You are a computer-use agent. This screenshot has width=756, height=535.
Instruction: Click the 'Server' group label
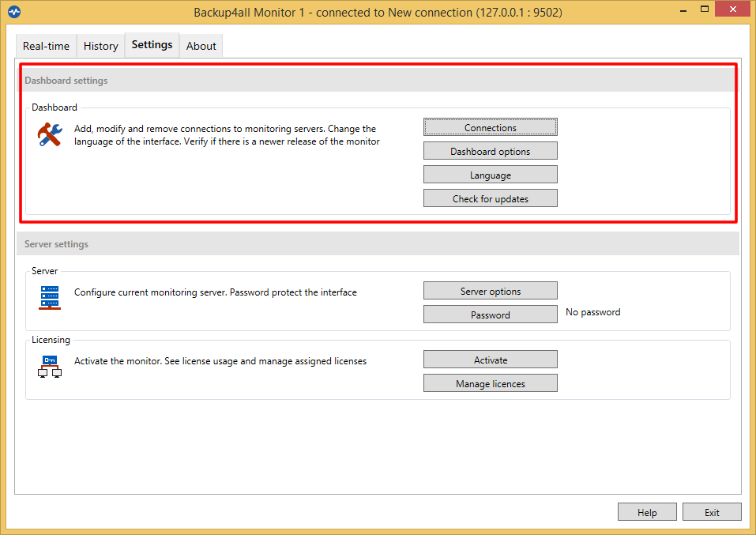click(x=44, y=270)
